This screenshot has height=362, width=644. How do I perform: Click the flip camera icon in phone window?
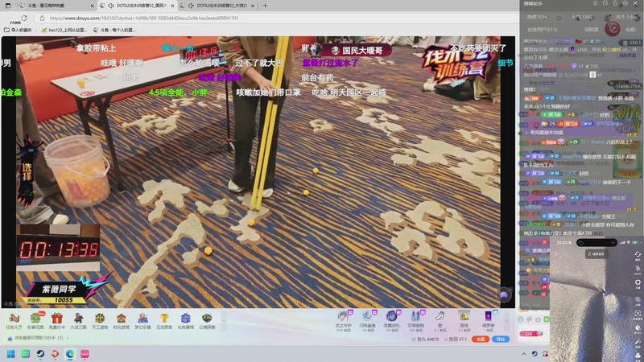pyautogui.click(x=638, y=255)
